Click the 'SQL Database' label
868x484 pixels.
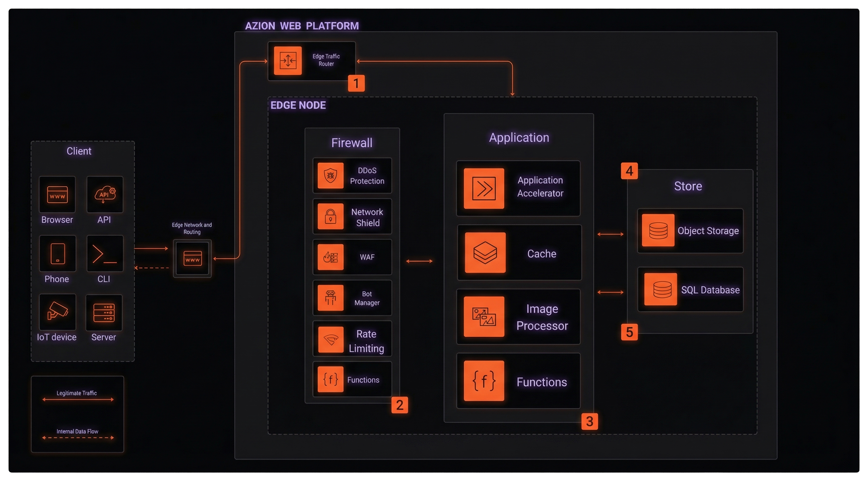coord(710,290)
